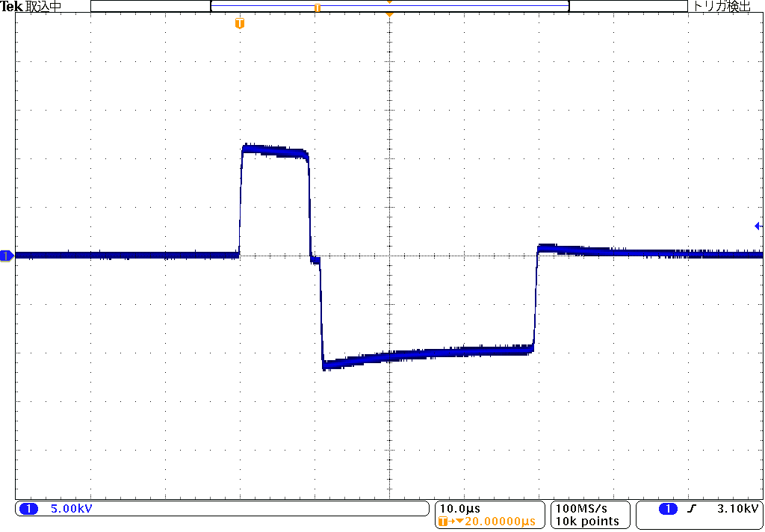
Task: Select the 10.0µs horizontal scale readout
Action: pos(459,509)
